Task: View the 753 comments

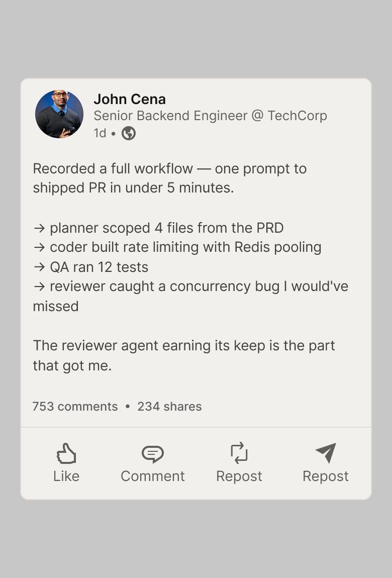Action: [x=75, y=407]
